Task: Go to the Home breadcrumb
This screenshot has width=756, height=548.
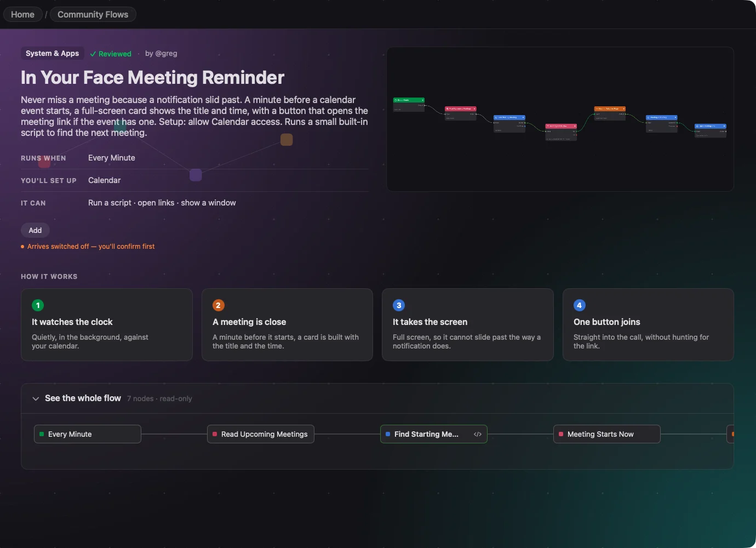Action: (22, 14)
